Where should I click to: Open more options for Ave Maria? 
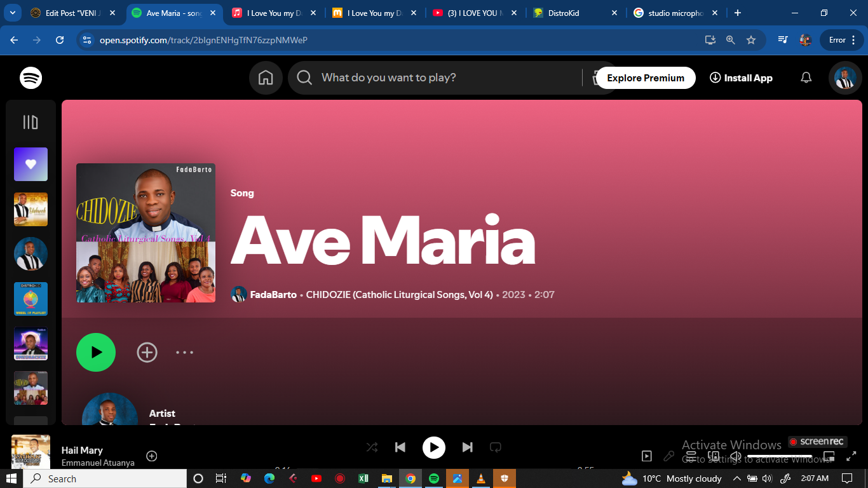[184, 352]
